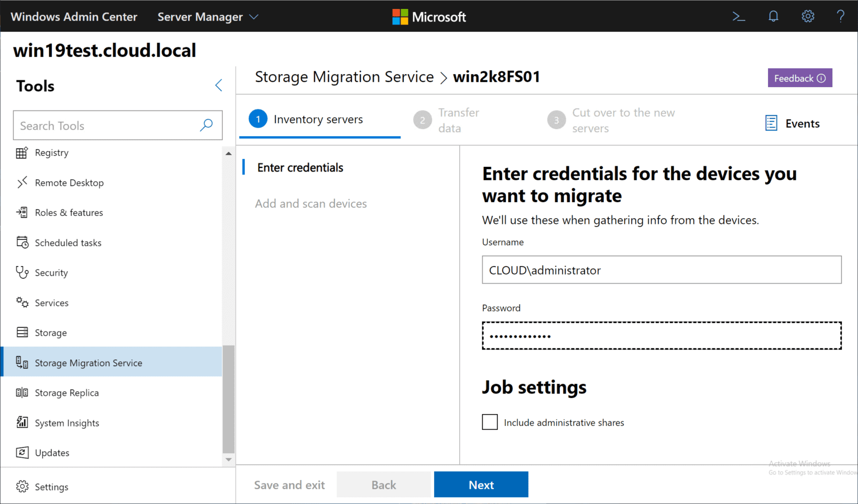This screenshot has height=504, width=858.
Task: Expand the Server Manager dropdown
Action: (x=207, y=16)
